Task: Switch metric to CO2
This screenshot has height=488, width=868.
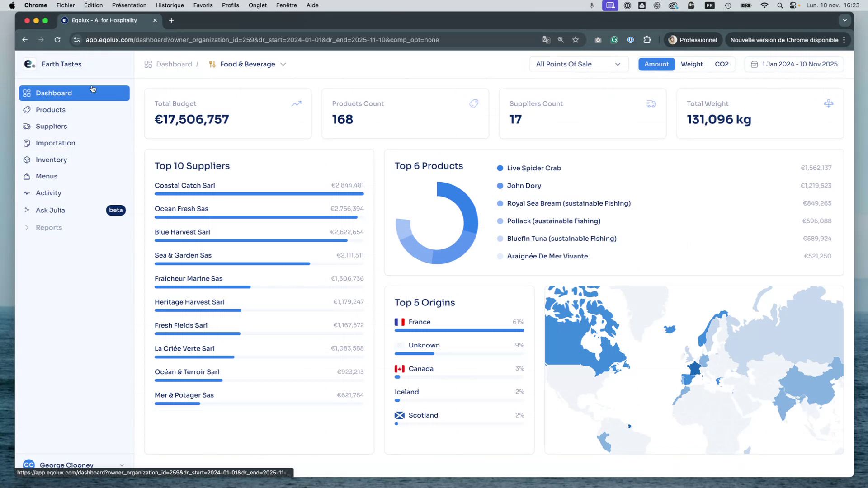Action: tap(722, 64)
